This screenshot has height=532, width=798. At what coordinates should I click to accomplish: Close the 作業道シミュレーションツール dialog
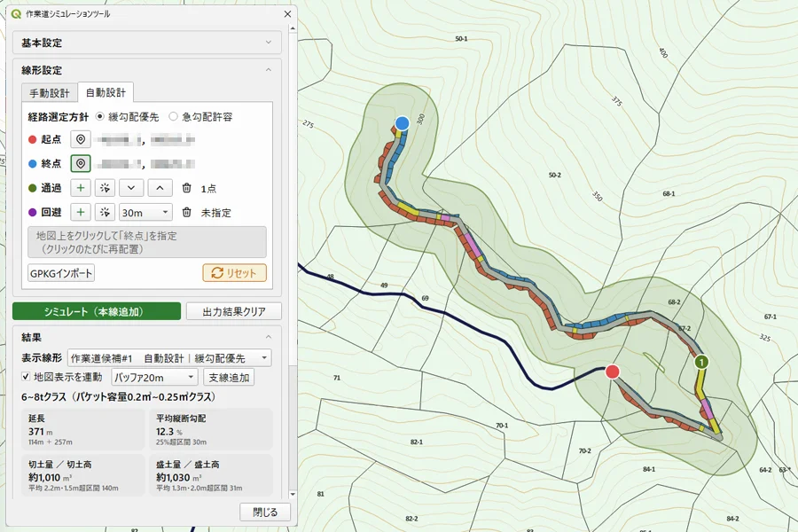tap(287, 14)
